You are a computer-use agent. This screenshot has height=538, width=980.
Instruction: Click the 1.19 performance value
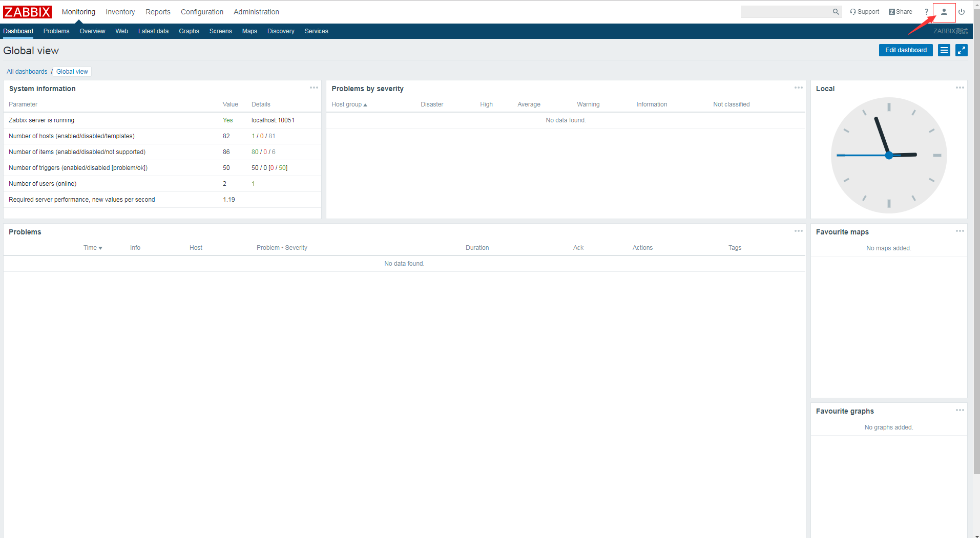coord(229,200)
